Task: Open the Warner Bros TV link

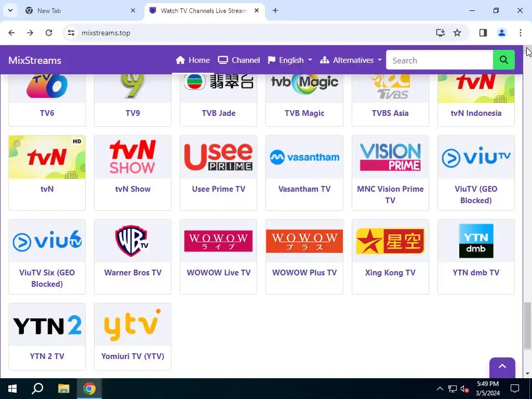Action: [132, 272]
